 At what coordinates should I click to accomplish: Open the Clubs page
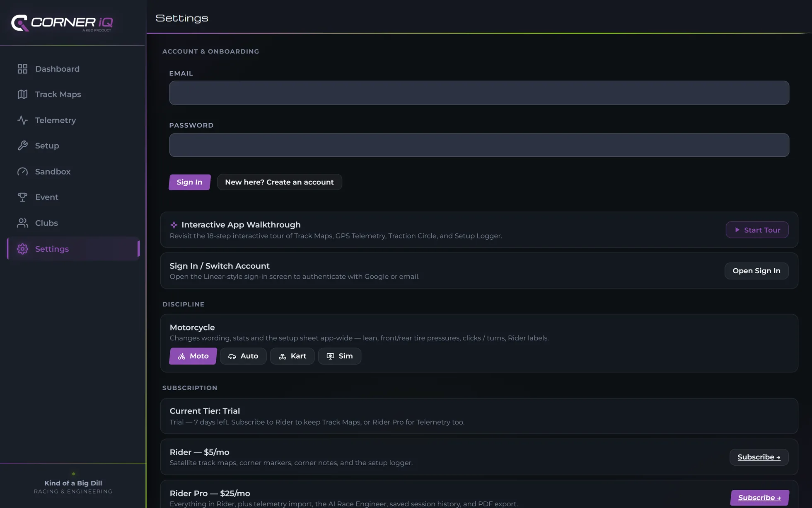click(x=73, y=223)
